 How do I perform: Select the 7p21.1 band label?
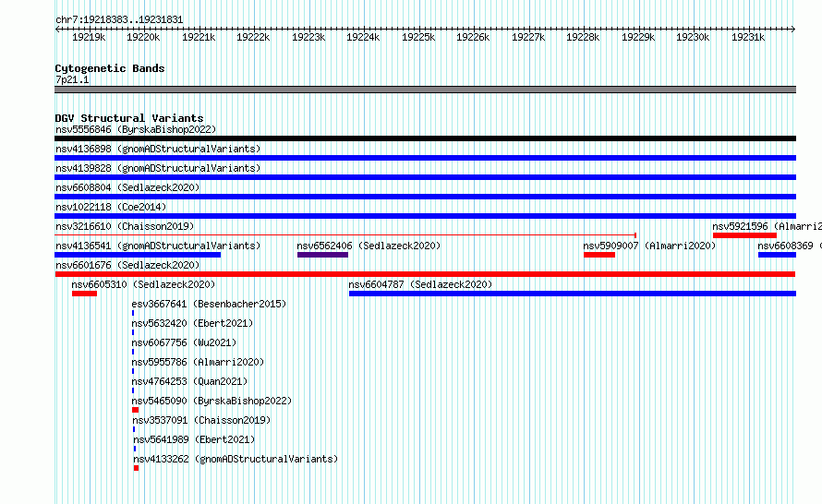pyautogui.click(x=72, y=79)
